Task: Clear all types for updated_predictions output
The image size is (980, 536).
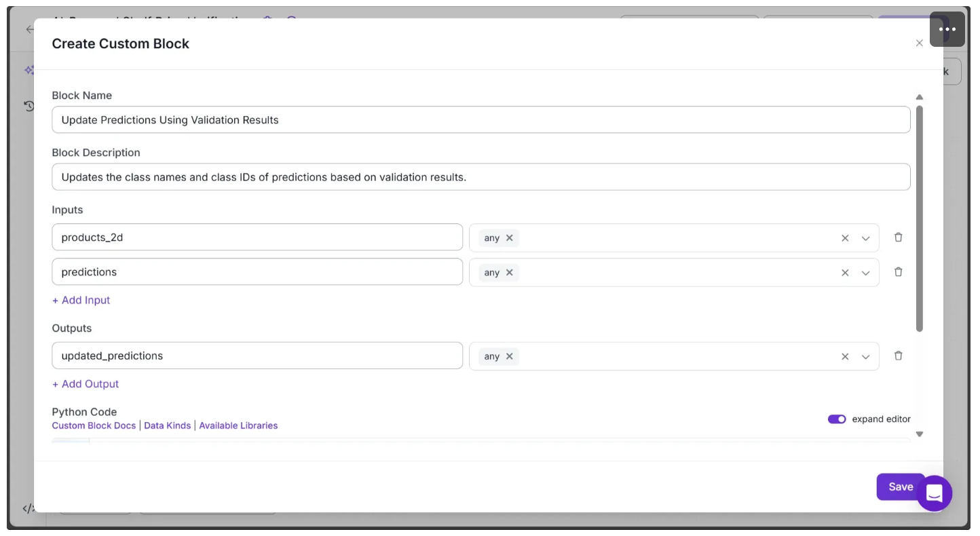Action: pos(845,356)
